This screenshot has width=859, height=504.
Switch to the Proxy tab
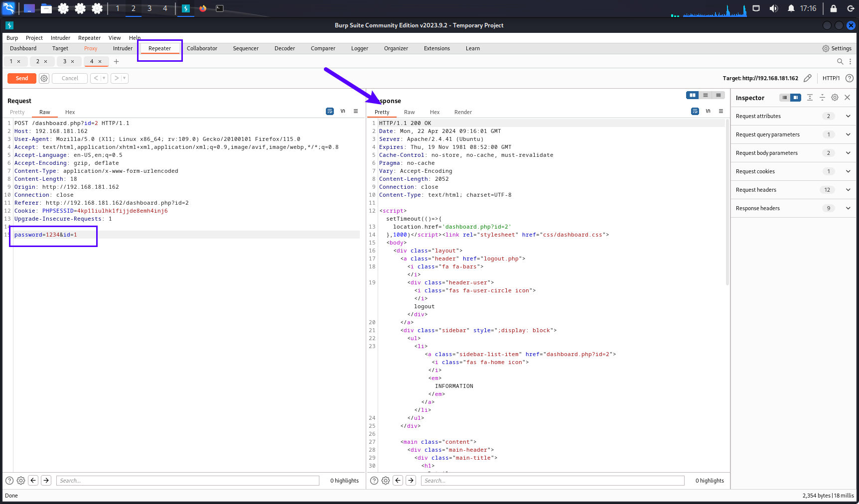[x=91, y=48]
